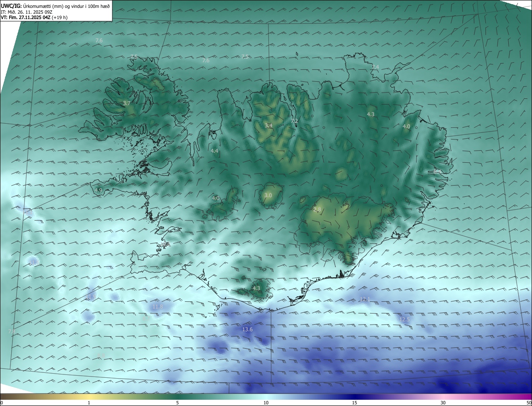Pick the magenta end of the color scale bar
Screen dimensions: 532x406
[x=527, y=397]
